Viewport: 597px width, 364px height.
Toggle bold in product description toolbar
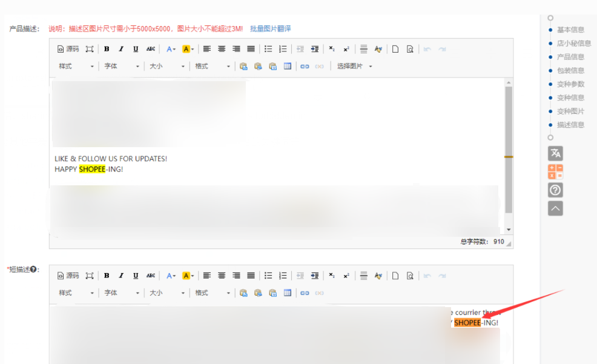[107, 49]
